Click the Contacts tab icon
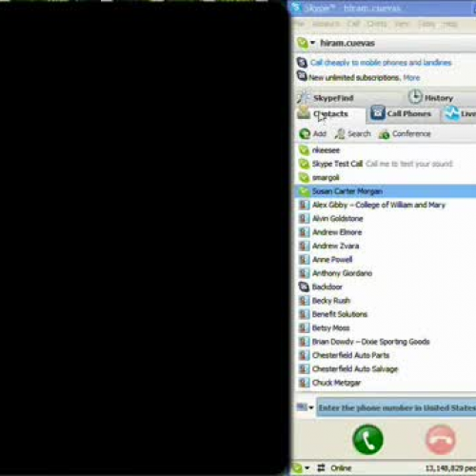Screen dimensions: 476x476 pos(304,112)
